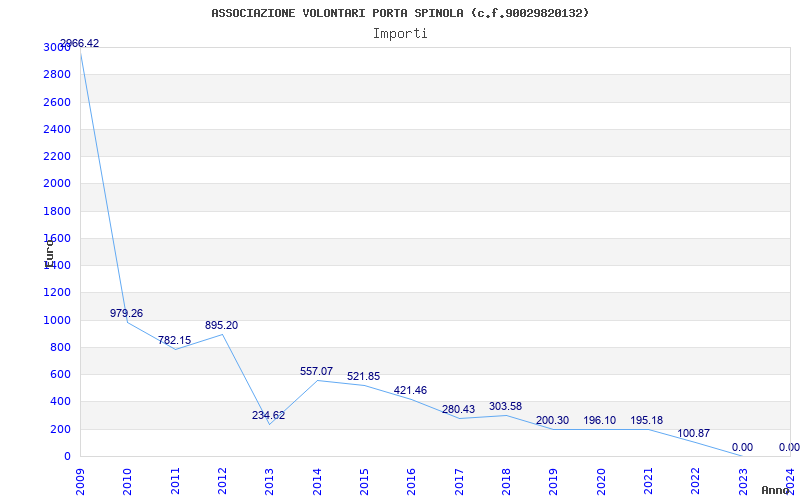
Task: Select x-axis year 2011
Action: (175, 482)
